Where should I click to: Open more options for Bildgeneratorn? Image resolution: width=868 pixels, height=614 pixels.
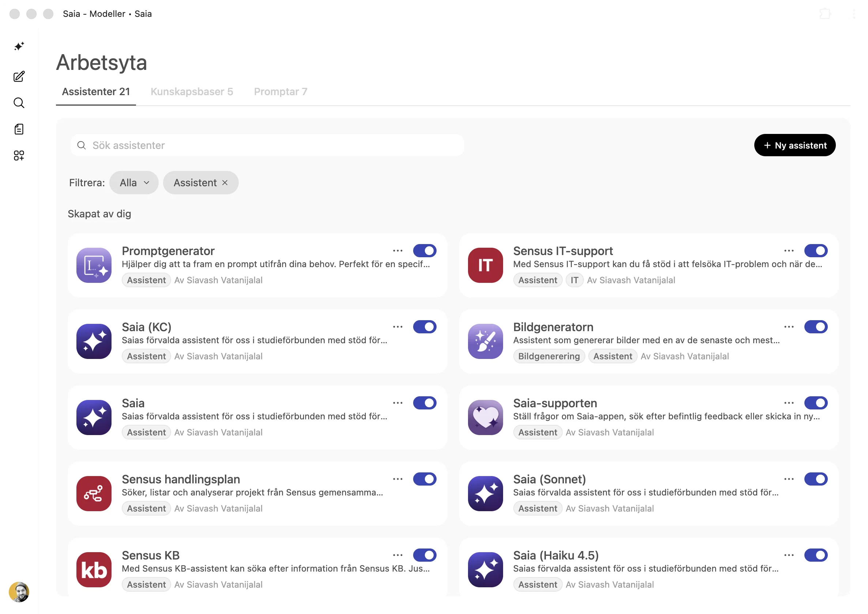789,326
